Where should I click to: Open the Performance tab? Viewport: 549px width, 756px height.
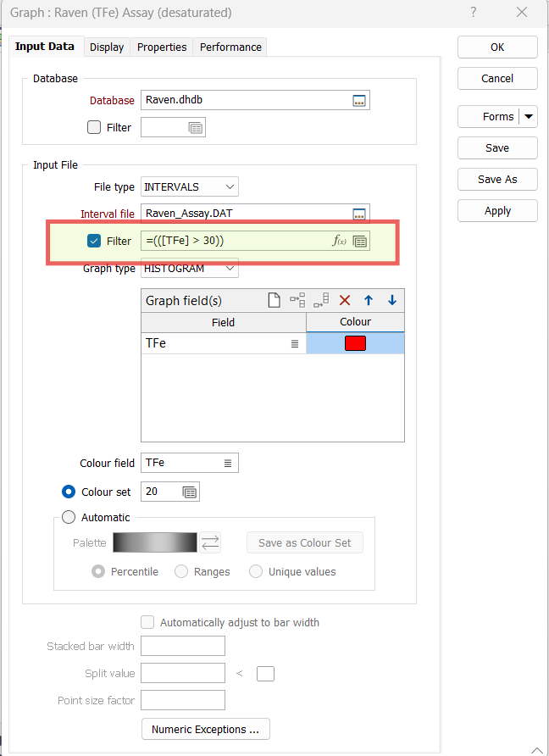point(230,47)
